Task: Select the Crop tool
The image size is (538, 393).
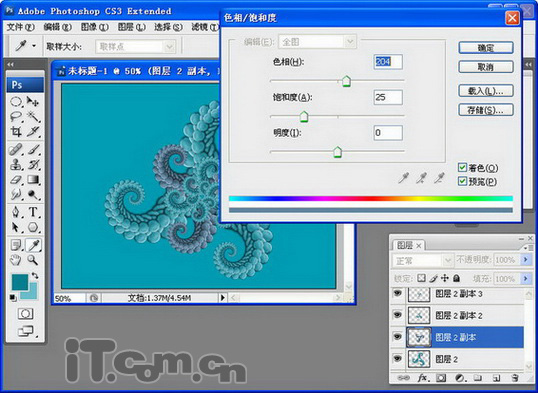Action: [16, 131]
